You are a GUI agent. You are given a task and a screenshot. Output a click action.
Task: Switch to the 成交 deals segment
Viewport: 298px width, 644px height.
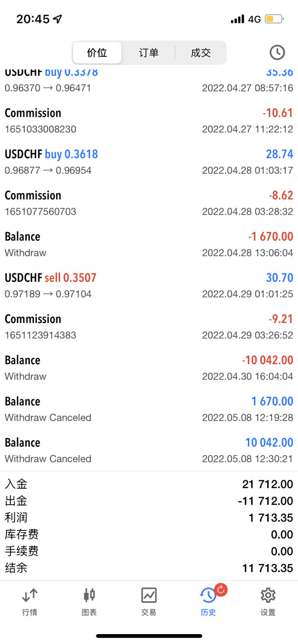coord(201,53)
